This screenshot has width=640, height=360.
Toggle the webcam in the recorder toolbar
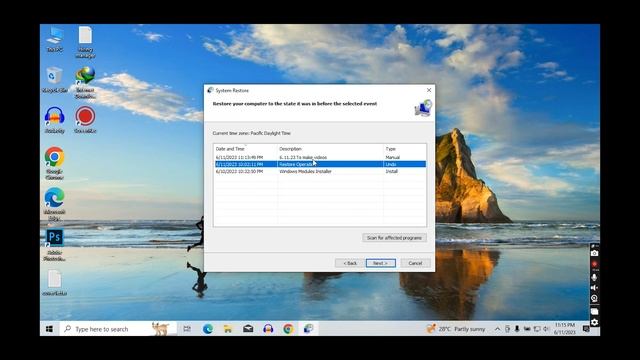click(594, 299)
